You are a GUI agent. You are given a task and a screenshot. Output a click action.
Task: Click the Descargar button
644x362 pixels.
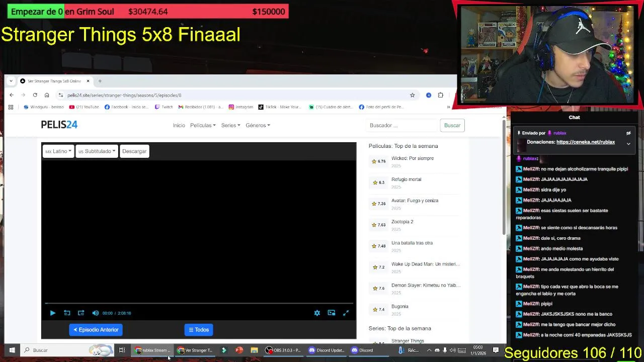coord(134,151)
